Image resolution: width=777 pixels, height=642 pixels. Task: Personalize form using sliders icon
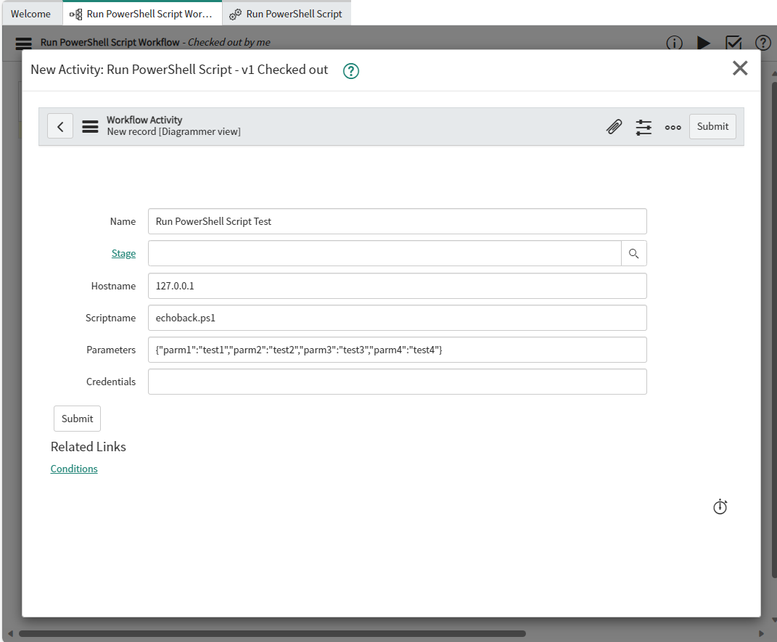644,127
